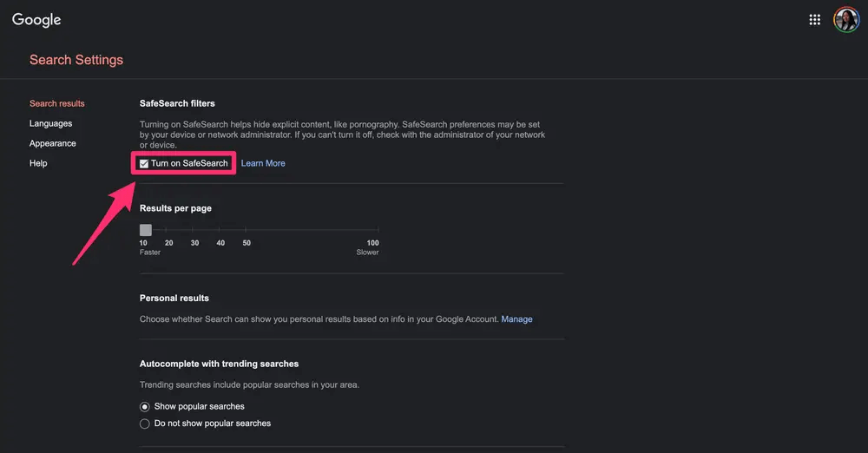868x453 pixels.
Task: Click the Search Settings page heading
Action: coord(76,60)
